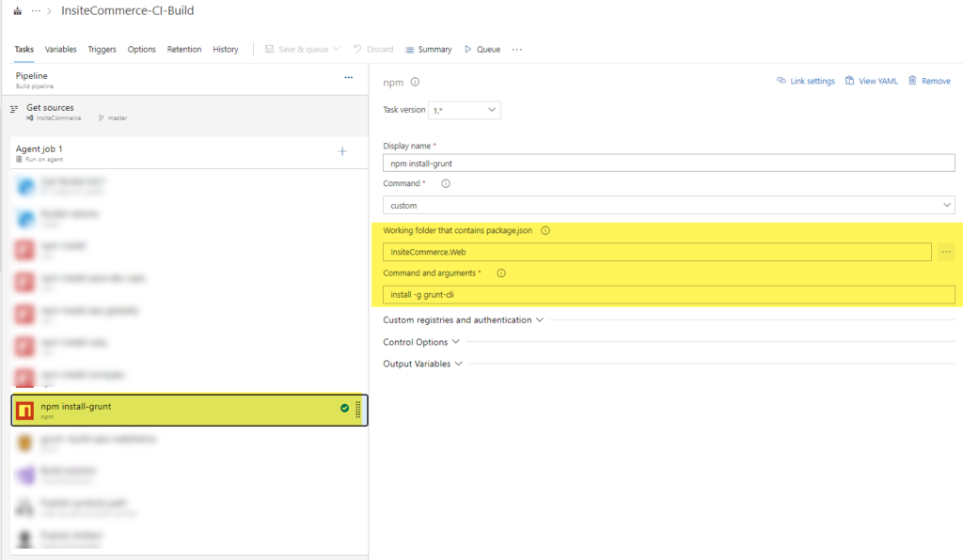Click View YAML

(872, 81)
